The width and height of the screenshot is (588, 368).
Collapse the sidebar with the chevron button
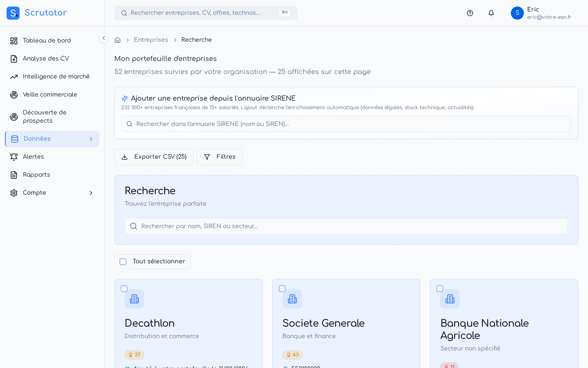(104, 38)
